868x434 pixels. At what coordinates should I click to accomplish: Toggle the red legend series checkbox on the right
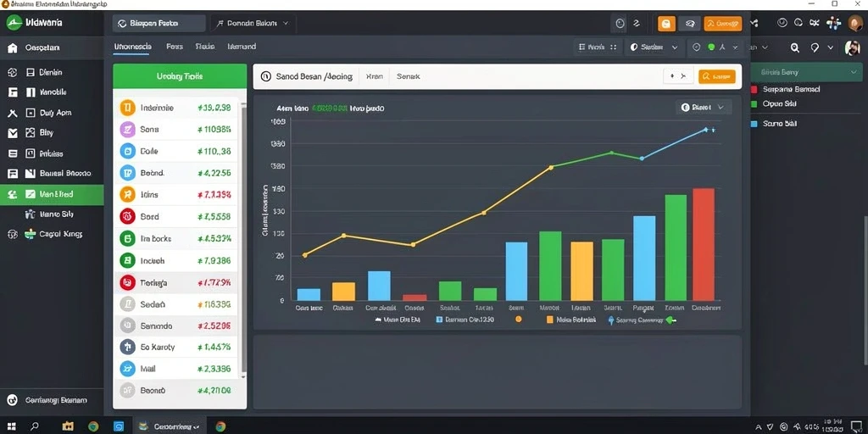[x=754, y=89]
